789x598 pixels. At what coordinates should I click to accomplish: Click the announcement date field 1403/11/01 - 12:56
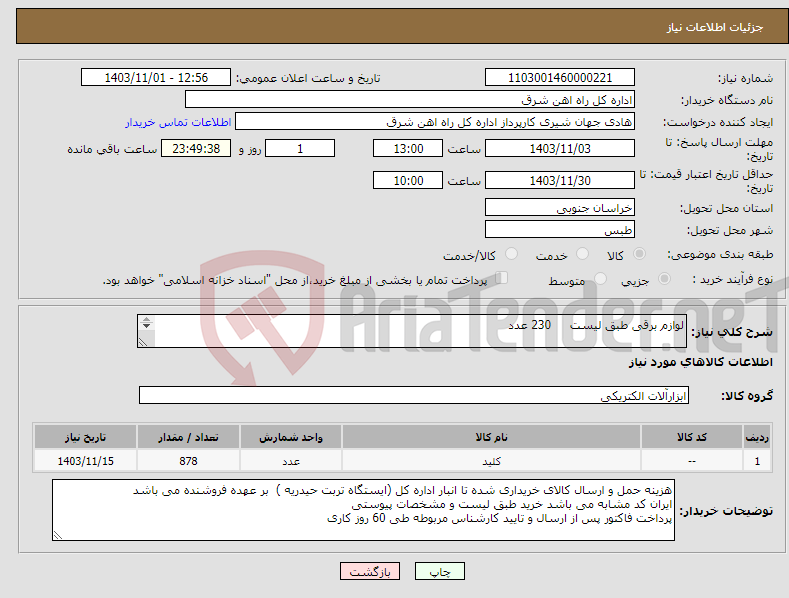(x=156, y=78)
